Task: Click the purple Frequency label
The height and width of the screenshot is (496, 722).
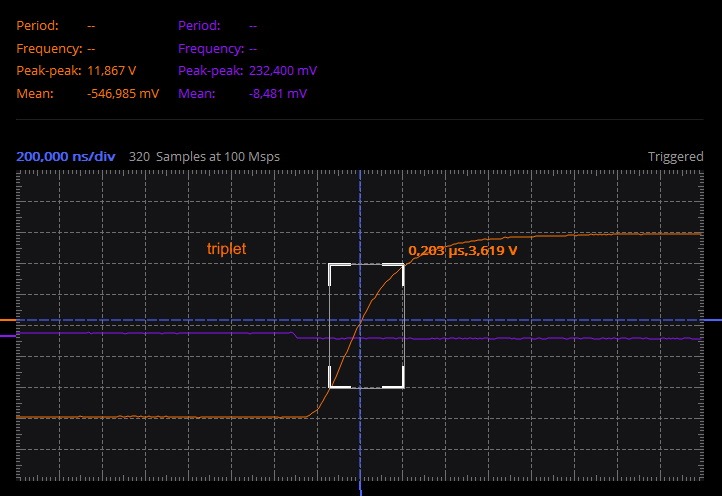Action: [x=211, y=48]
